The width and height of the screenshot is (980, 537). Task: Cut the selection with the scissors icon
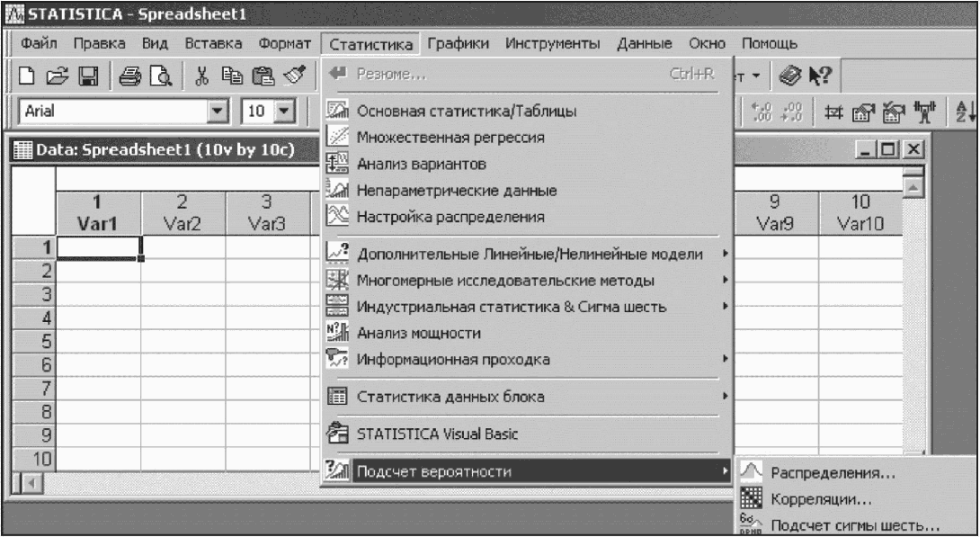(x=202, y=76)
